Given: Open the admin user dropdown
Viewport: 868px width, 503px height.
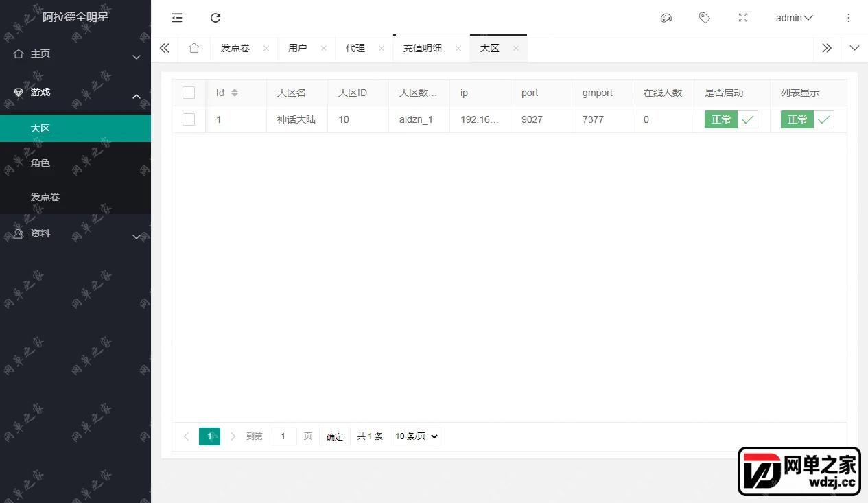Looking at the screenshot, I should pos(794,18).
